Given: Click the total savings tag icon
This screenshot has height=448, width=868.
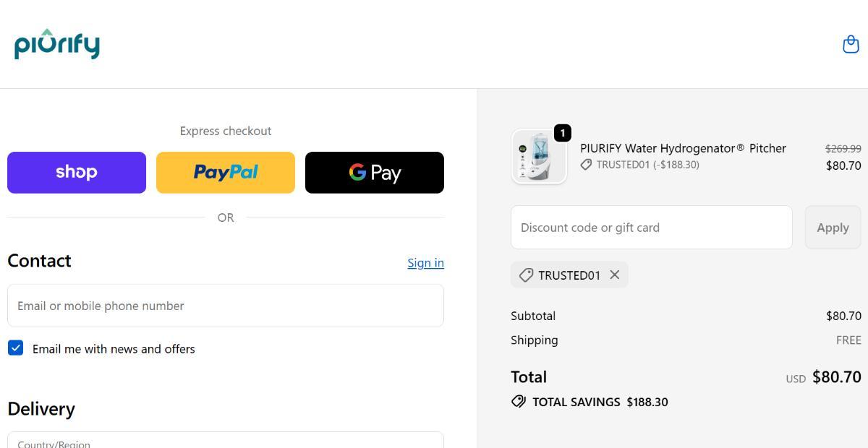Looking at the screenshot, I should click(519, 402).
